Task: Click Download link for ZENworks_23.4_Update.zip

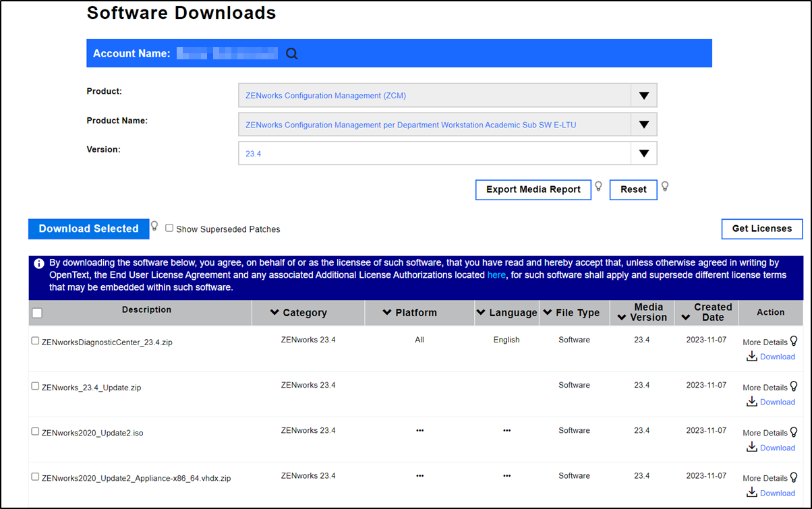Action: click(778, 402)
